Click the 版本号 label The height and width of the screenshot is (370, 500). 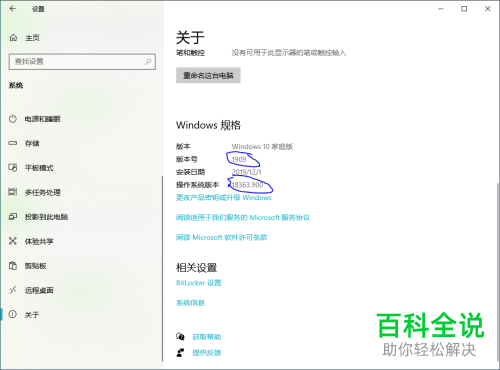[x=187, y=159]
